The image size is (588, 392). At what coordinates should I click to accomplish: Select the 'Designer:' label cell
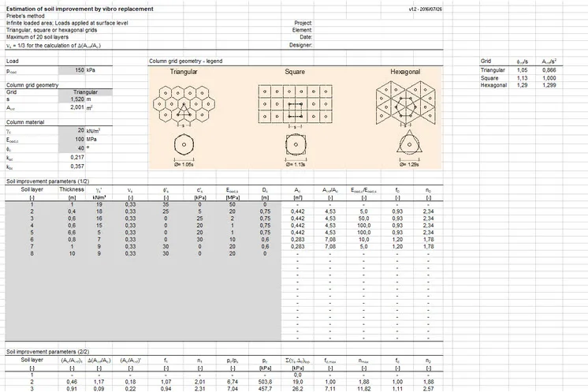(301, 45)
